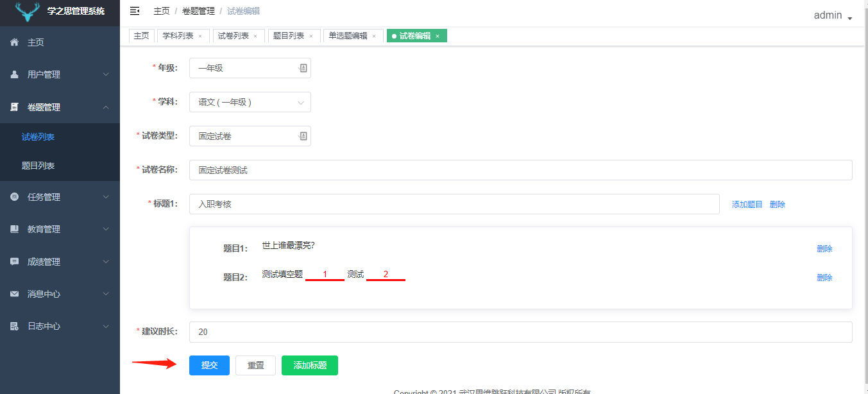Go to 主页 in the sidebar
Viewport: 868px width, 394px height.
60,42
